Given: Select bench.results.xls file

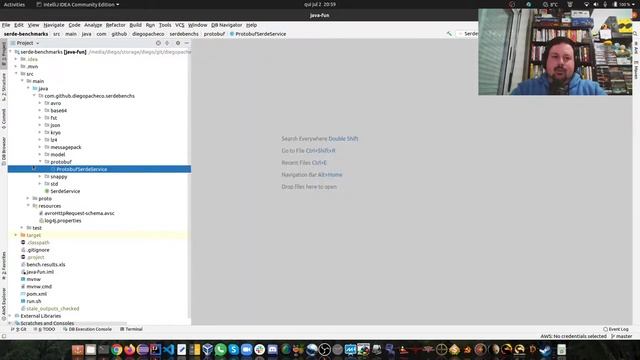Looking at the screenshot, I should tap(46, 264).
